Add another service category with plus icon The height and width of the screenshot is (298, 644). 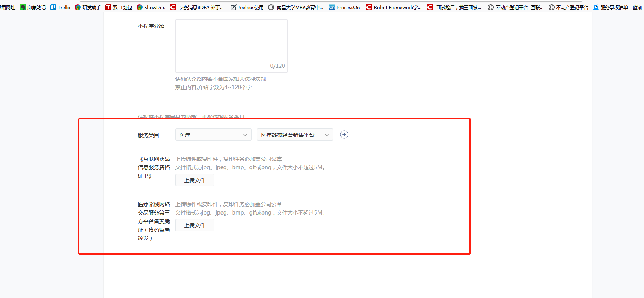pos(344,135)
